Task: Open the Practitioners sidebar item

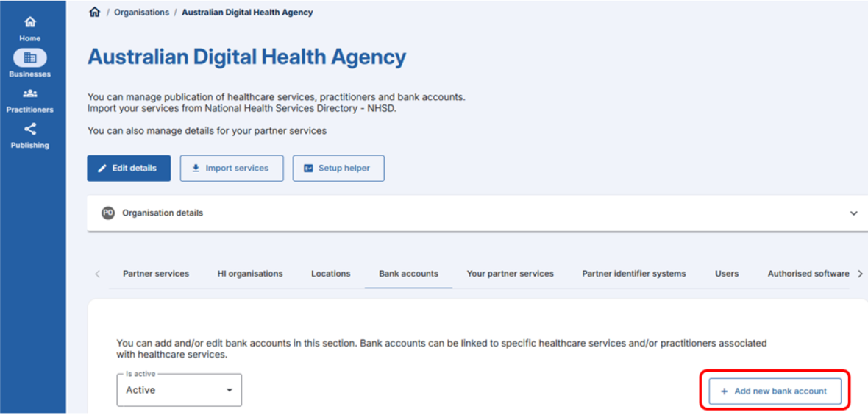Action: point(30,100)
